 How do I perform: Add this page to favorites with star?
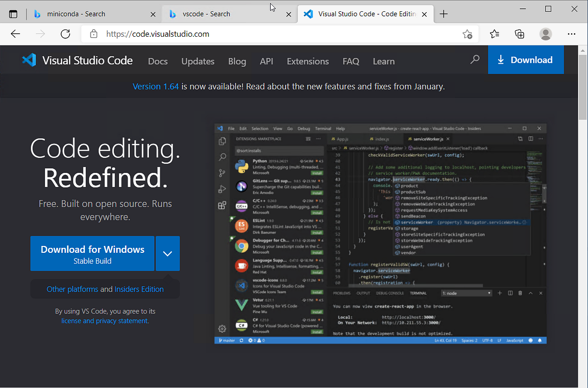467,34
